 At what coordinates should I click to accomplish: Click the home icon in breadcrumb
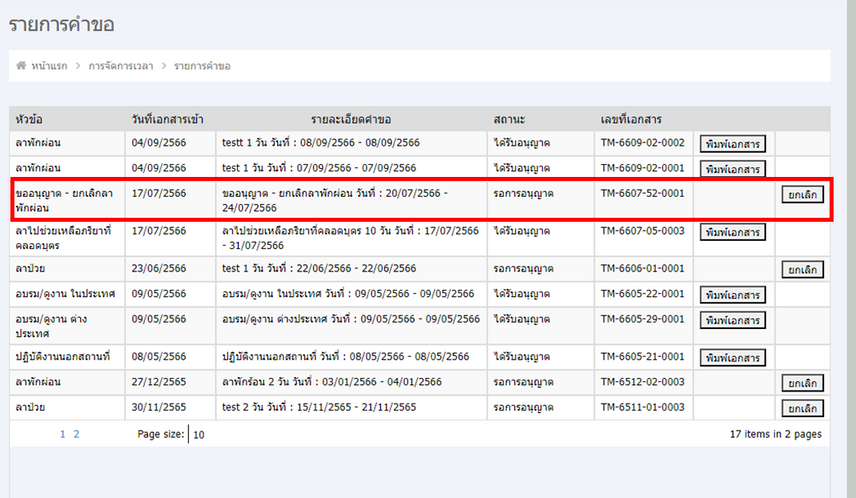click(21, 66)
